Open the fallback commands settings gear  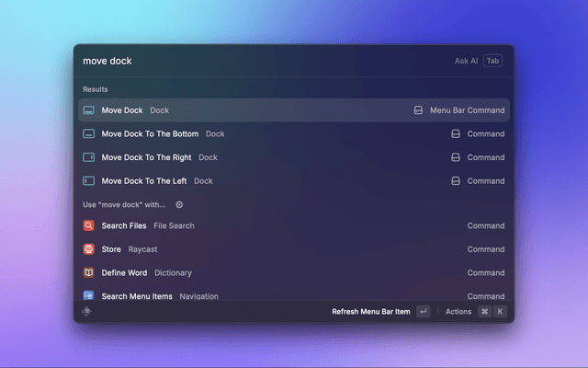click(179, 205)
